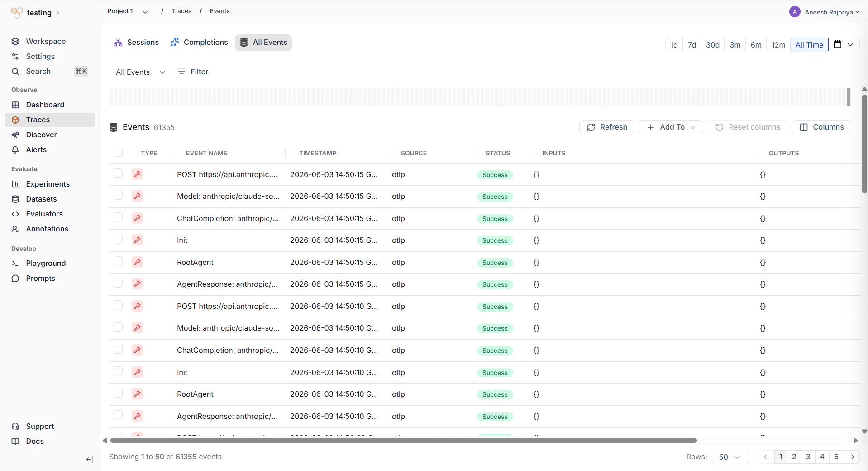The width and height of the screenshot is (868, 471).
Task: Toggle the select-all checkbox in table header
Action: click(118, 152)
